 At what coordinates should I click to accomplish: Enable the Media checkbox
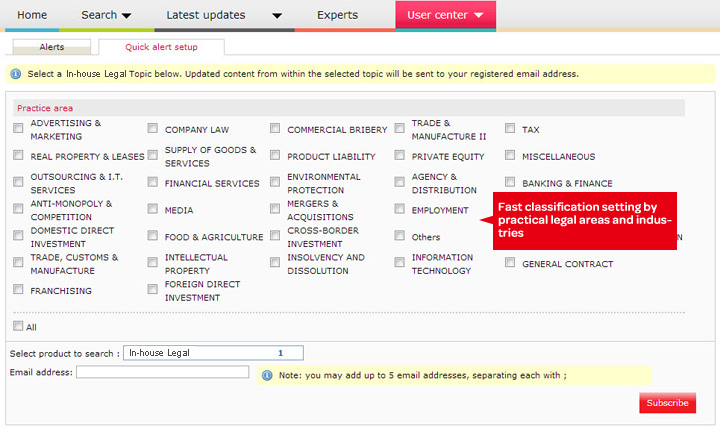(152, 209)
